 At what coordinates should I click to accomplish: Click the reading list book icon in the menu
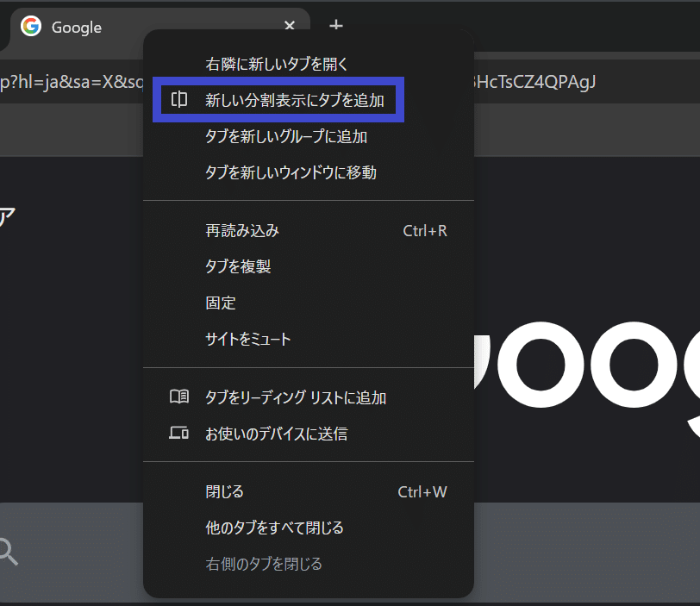tap(178, 397)
